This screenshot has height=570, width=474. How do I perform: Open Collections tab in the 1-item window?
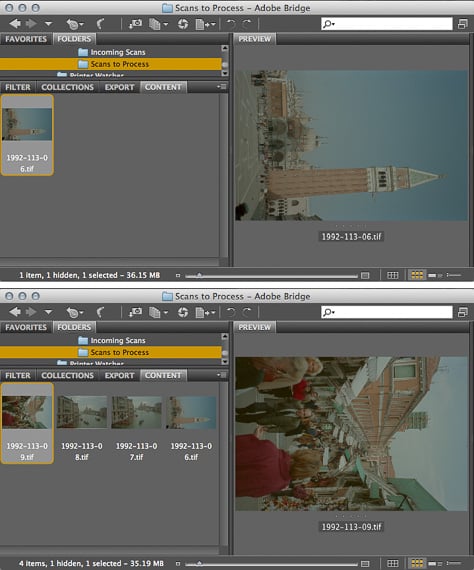(x=67, y=87)
